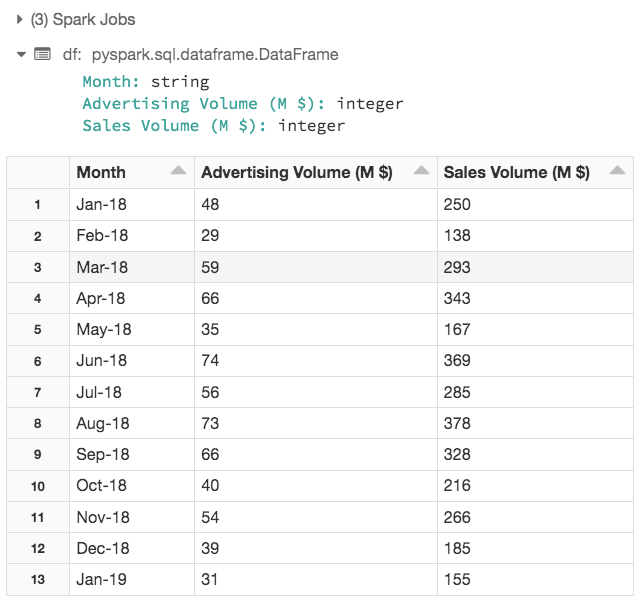Click the Sales Volume (M $) header
This screenshot has width=638, height=596.
[x=516, y=172]
